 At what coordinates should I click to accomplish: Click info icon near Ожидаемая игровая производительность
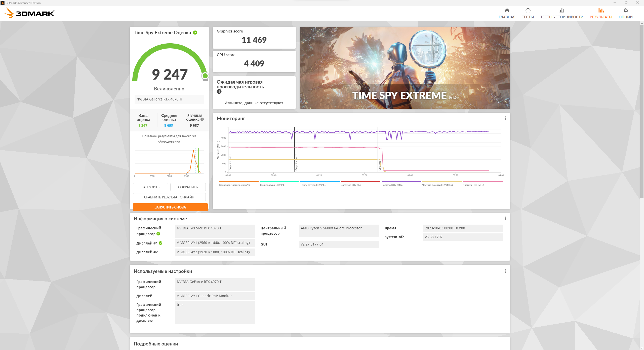219,92
